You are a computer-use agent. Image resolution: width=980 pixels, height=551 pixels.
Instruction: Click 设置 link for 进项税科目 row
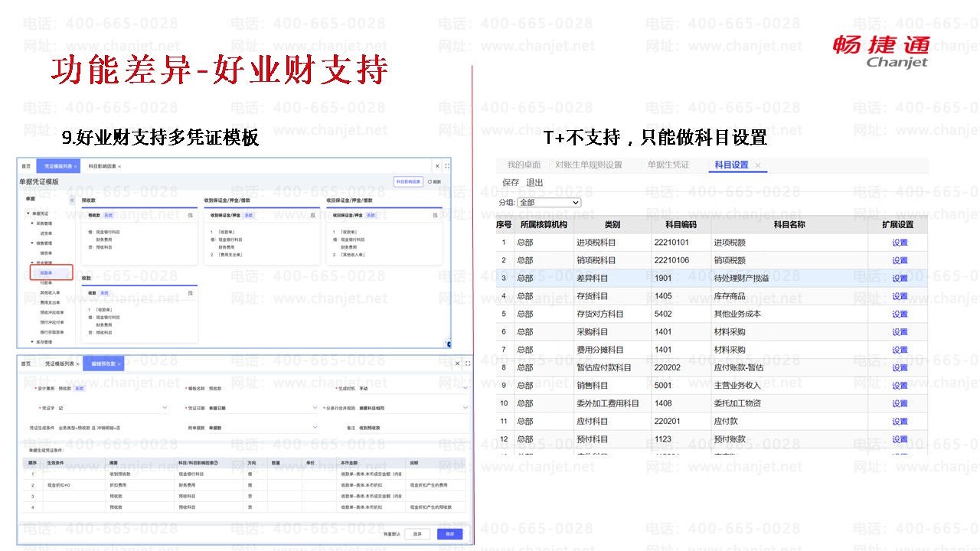[x=900, y=243]
